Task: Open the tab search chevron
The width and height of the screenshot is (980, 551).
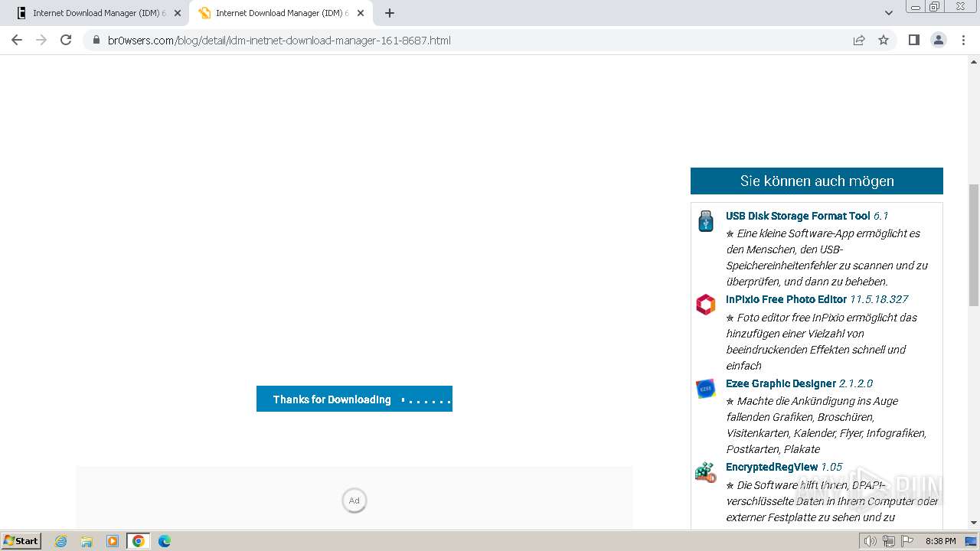Action: (x=889, y=13)
